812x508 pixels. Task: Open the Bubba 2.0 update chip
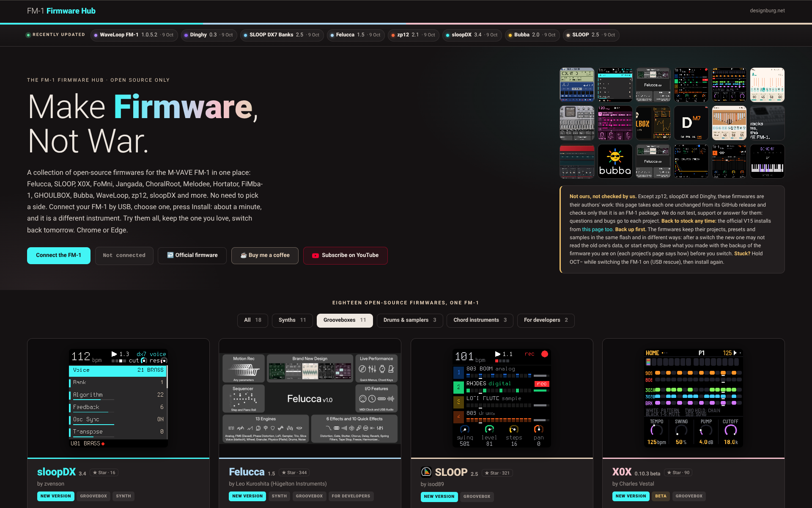[x=532, y=35]
